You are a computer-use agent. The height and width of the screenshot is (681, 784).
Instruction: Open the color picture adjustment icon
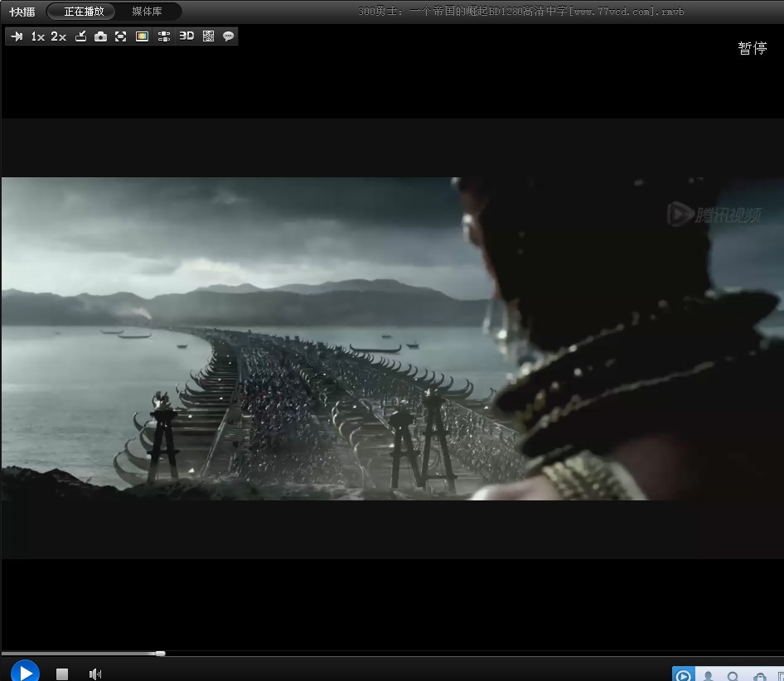coord(142,36)
